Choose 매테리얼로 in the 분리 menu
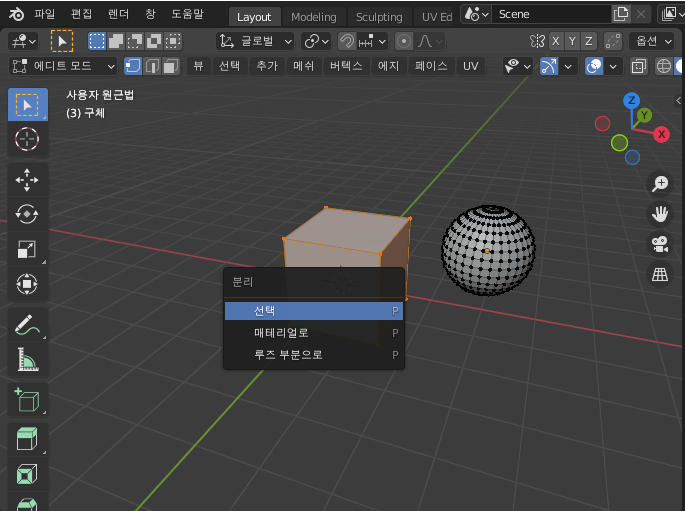This screenshot has width=685, height=511. (x=314, y=333)
